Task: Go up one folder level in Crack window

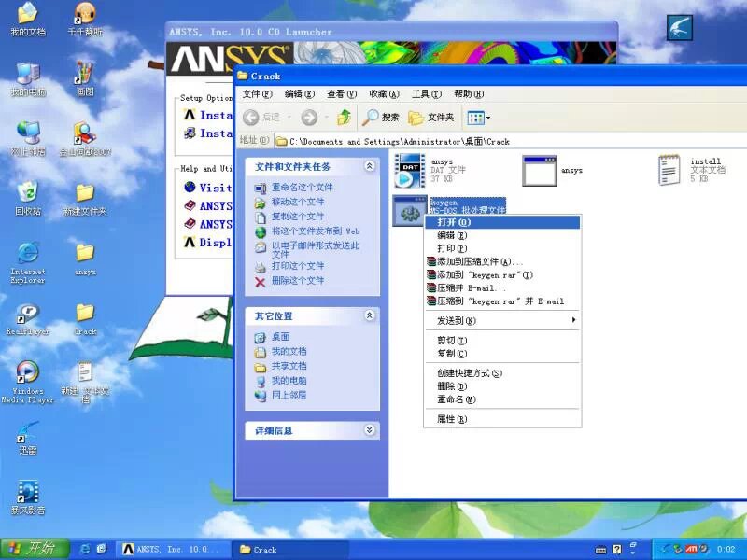Action: click(x=344, y=118)
